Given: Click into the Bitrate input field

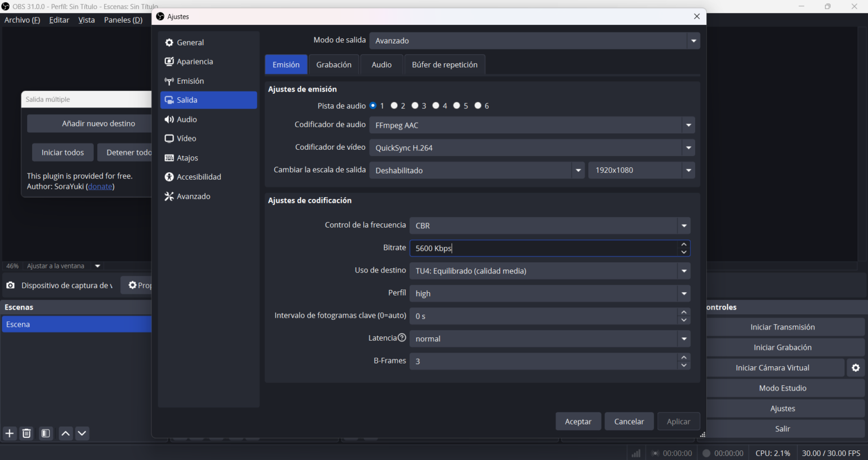Looking at the screenshot, I should click(542, 248).
